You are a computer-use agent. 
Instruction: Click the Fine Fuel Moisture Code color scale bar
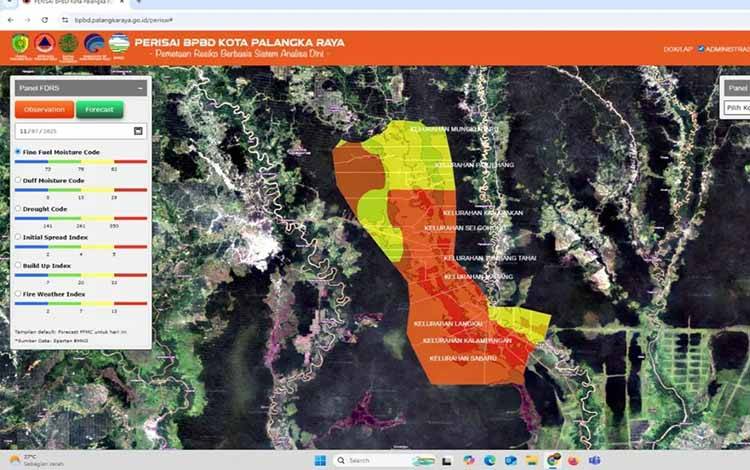click(81, 162)
